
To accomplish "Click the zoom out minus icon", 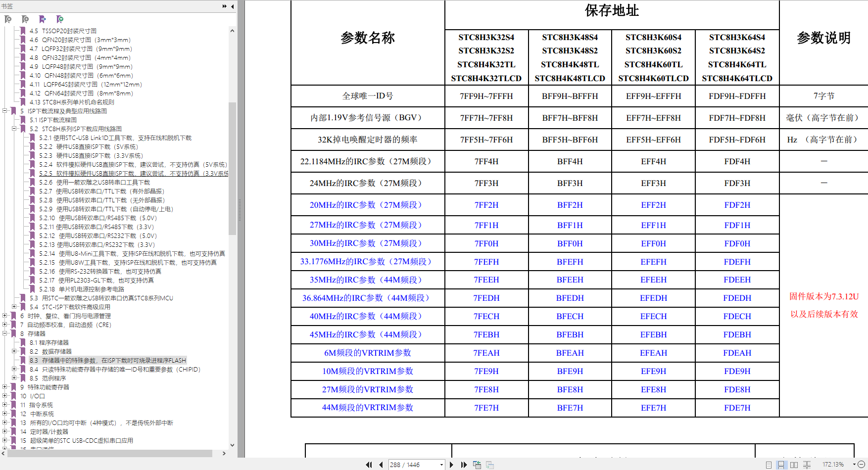I will tap(861, 465).
